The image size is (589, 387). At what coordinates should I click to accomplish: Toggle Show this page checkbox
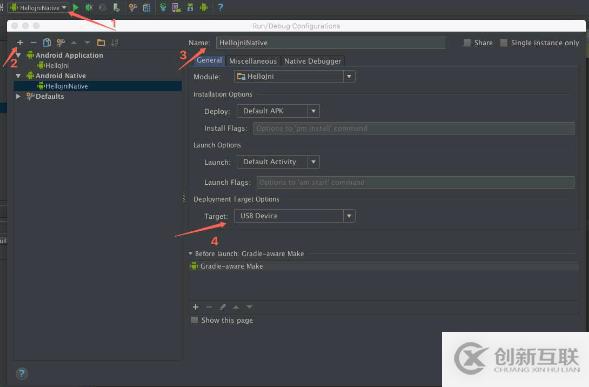pyautogui.click(x=194, y=320)
